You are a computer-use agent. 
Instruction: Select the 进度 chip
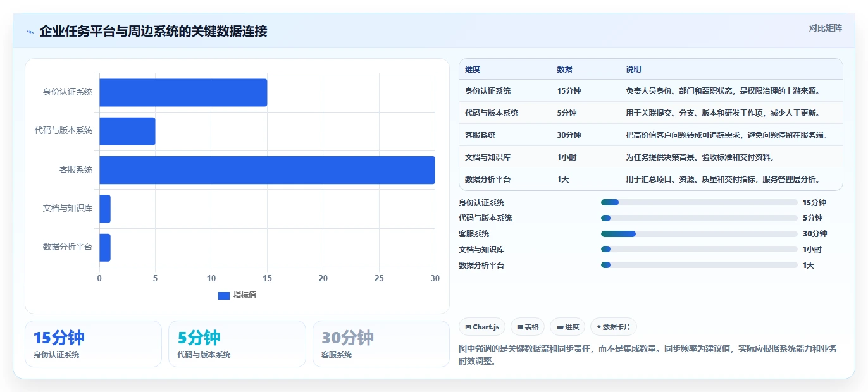pos(567,327)
